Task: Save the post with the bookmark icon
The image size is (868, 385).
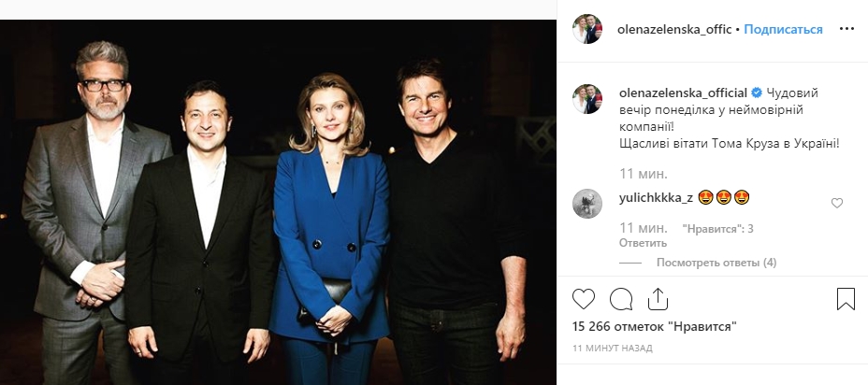Action: pos(846,299)
